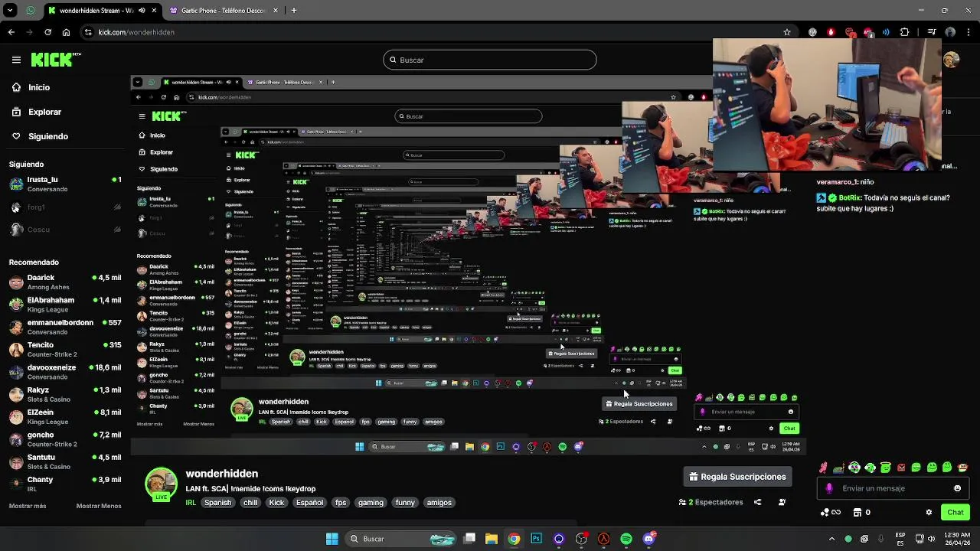The width and height of the screenshot is (980, 551).
Task: Open Spotify from the taskbar
Action: (x=626, y=539)
